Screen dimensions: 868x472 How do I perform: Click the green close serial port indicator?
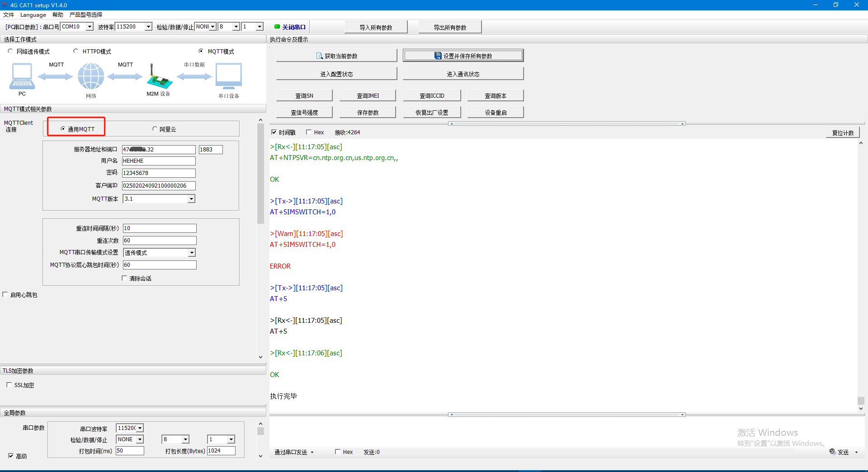277,27
